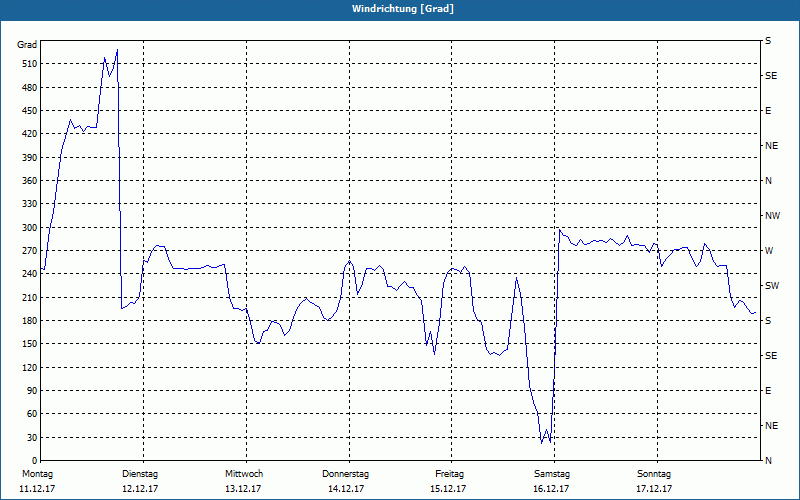Click the E compass label beside the 450 gridline

tap(768, 111)
